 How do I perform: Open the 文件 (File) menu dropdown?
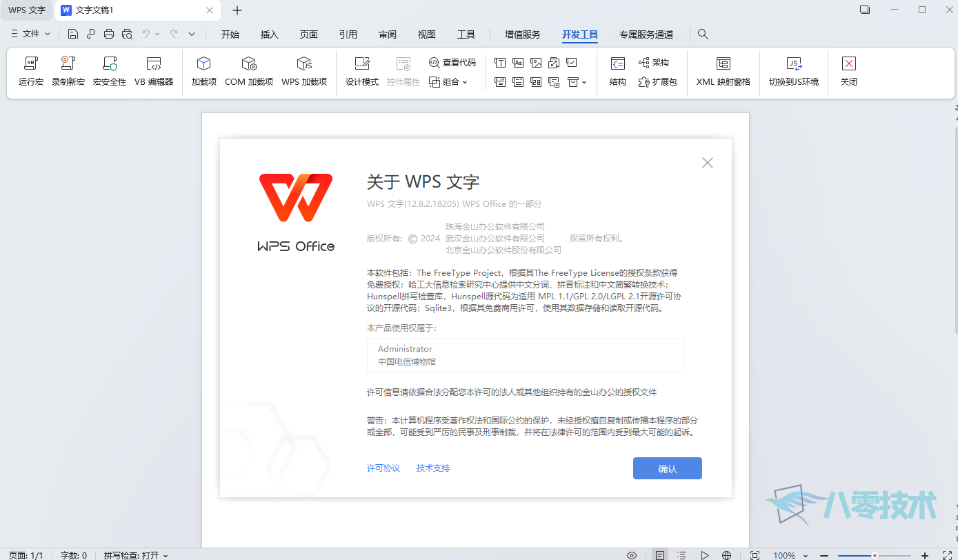click(31, 34)
